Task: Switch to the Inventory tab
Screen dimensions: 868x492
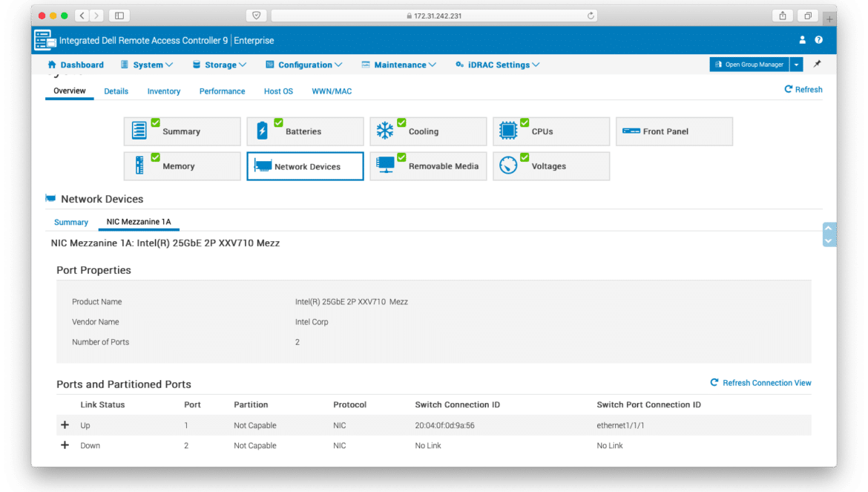Action: pyautogui.click(x=164, y=91)
